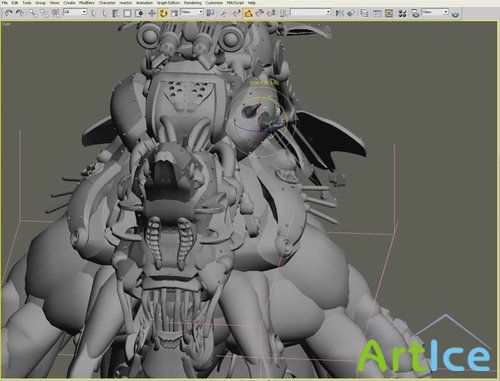500x381 pixels.
Task: Open the Layer Manager
Action: (x=364, y=13)
